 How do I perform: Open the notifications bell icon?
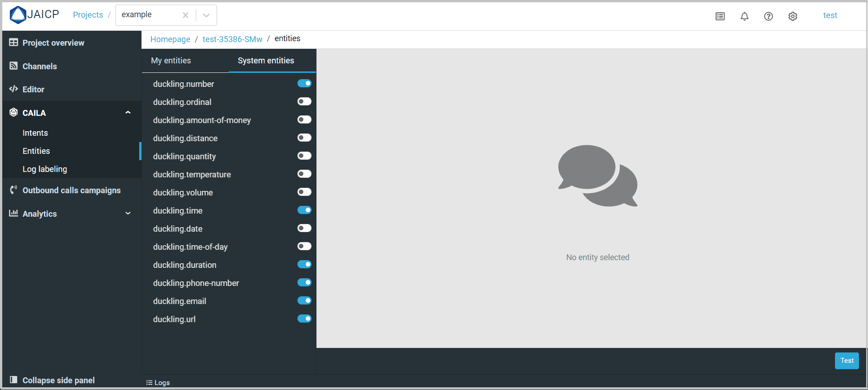click(x=744, y=16)
